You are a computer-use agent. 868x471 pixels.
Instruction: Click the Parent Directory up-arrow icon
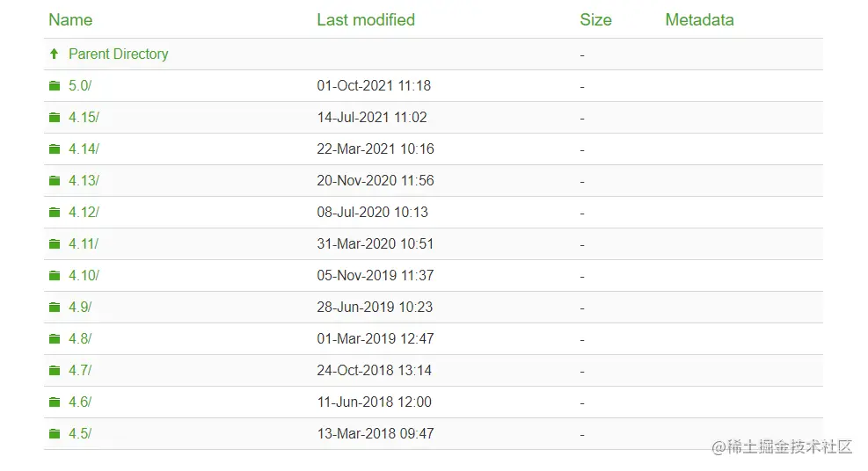[54, 54]
